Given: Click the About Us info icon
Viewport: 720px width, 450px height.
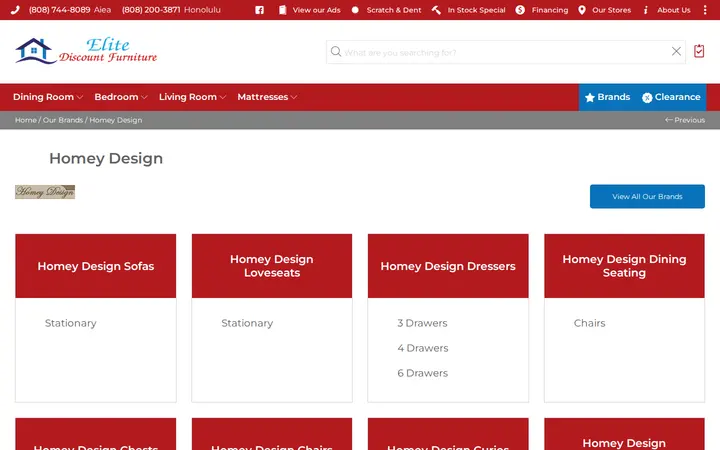Looking at the screenshot, I should [646, 10].
